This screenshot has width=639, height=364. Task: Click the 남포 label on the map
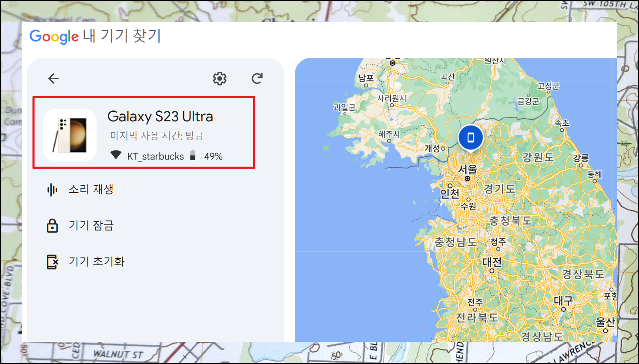tap(366, 78)
